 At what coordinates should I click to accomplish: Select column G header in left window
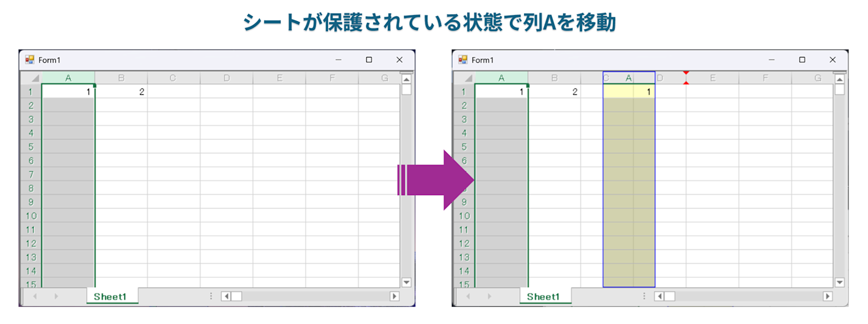pyautogui.click(x=380, y=78)
